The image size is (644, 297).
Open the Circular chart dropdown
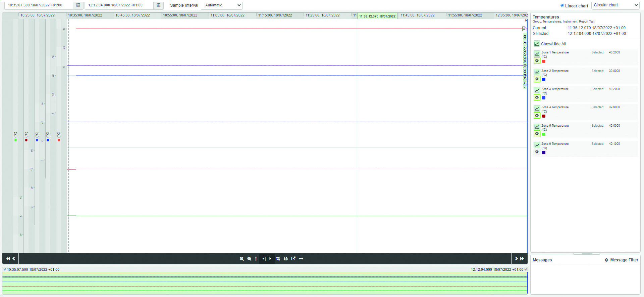pyautogui.click(x=615, y=5)
